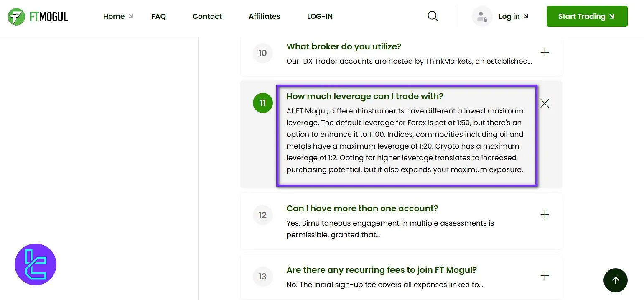The width and height of the screenshot is (644, 300).
Task: Switch to the FAQ page
Action: tap(158, 16)
